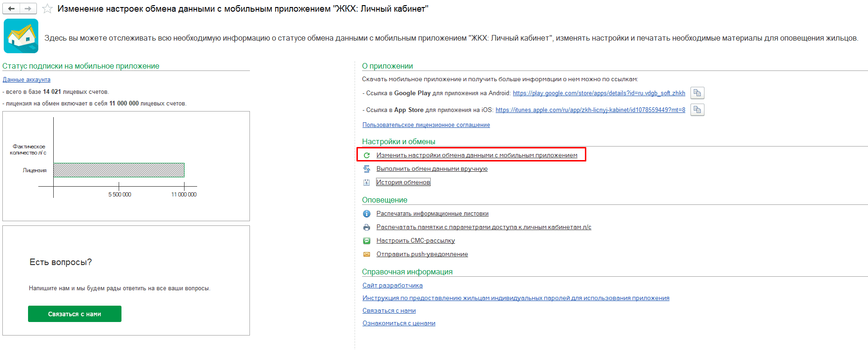Image resolution: width=868 pixels, height=350 pixels.
Task: Open Ознакомиться с ценами link
Action: (398, 323)
